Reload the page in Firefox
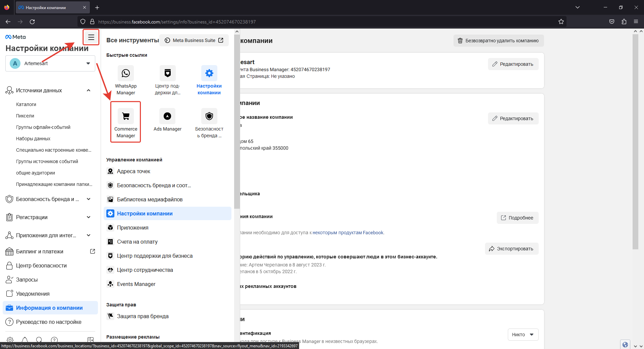The height and width of the screenshot is (349, 644). click(32, 22)
